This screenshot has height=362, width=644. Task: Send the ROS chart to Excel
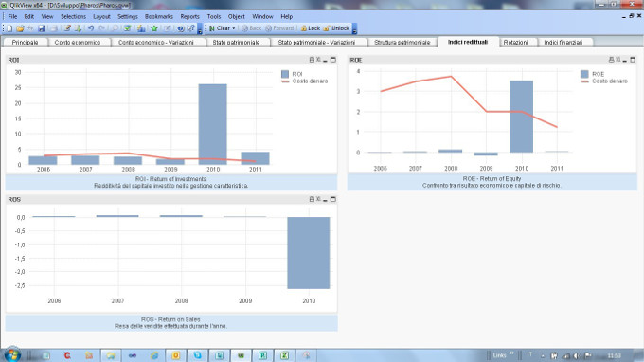[318, 199]
